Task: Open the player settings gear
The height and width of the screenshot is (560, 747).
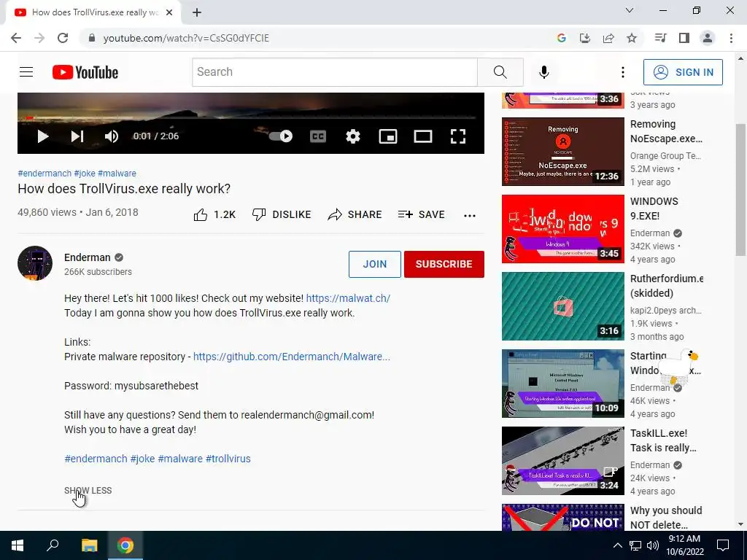Action: click(x=353, y=136)
